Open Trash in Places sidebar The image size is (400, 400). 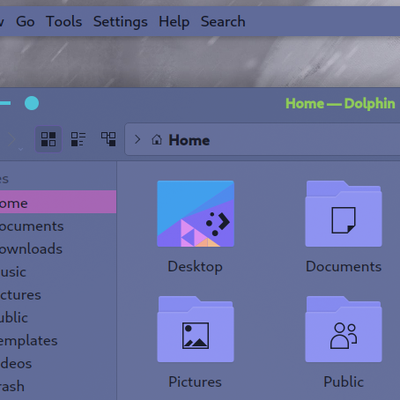[58, 386]
